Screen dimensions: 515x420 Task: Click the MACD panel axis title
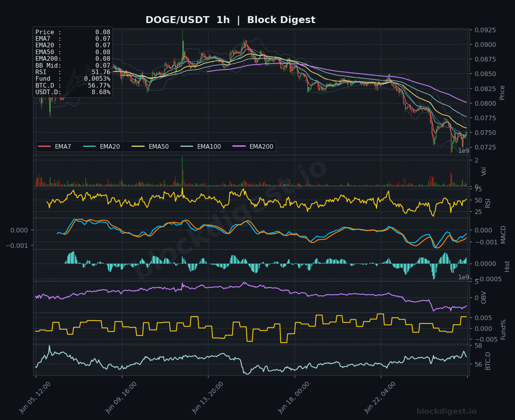503,234
